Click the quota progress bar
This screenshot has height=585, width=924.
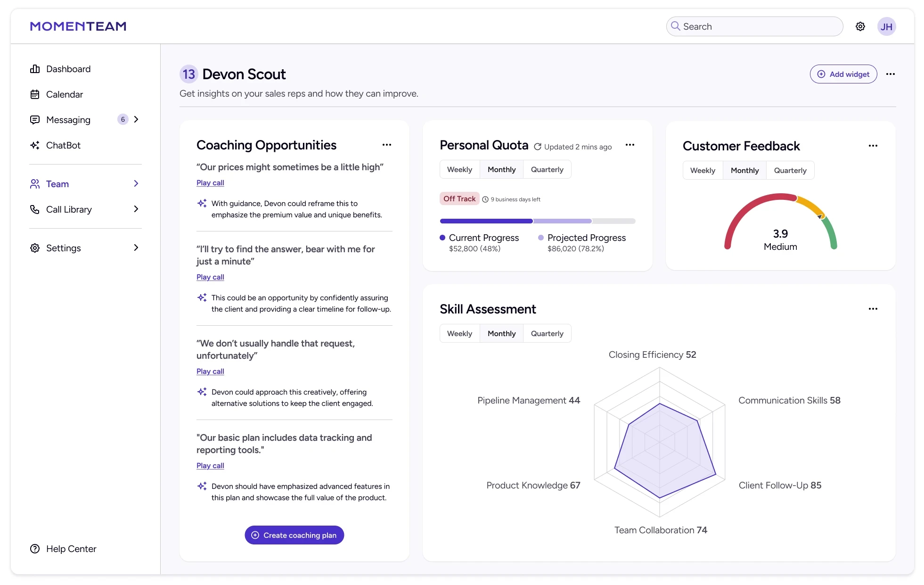tap(537, 221)
